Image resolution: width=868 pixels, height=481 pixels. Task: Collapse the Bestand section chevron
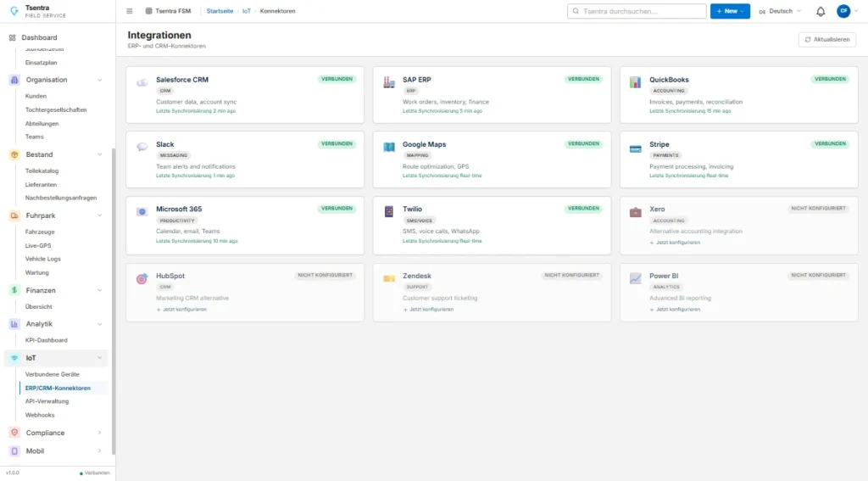point(100,154)
